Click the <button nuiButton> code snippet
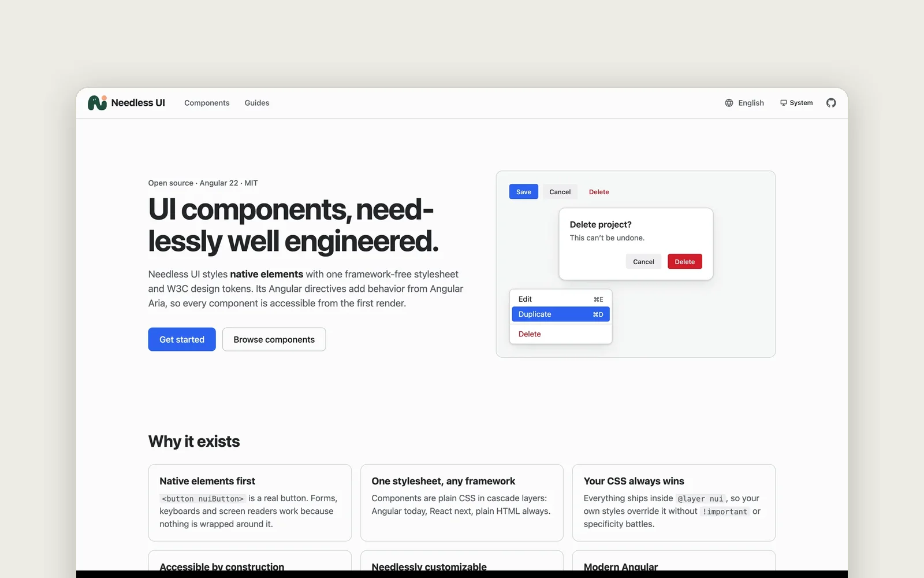 pyautogui.click(x=203, y=499)
